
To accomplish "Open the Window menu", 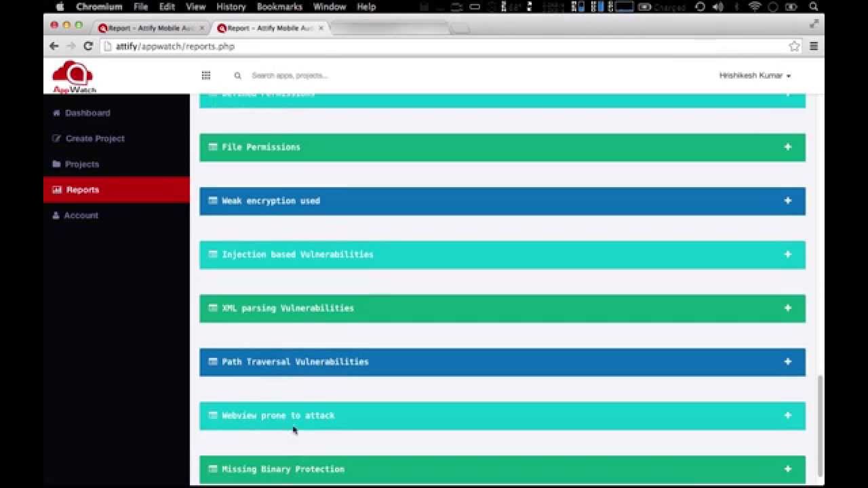I will (330, 7).
